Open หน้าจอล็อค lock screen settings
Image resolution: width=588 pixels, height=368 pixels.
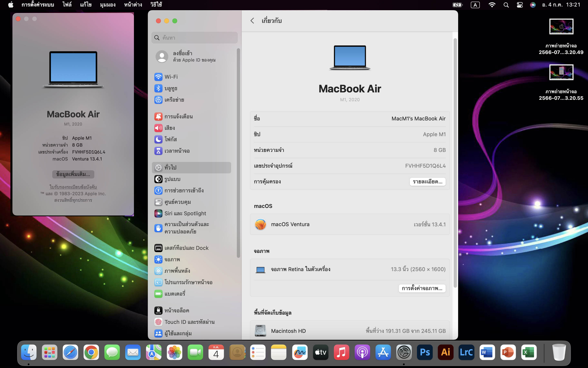[x=192, y=311]
